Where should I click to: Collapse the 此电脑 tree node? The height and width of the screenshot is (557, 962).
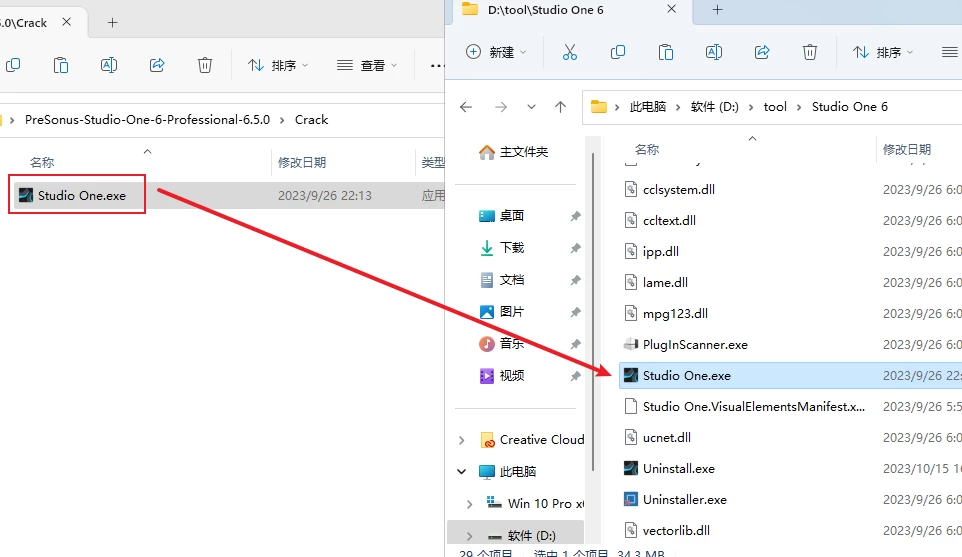(461, 471)
